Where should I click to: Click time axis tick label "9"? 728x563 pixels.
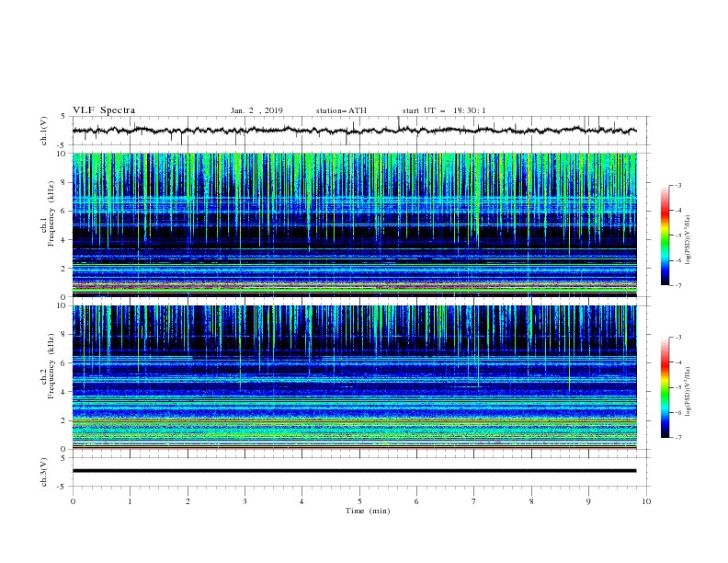click(588, 501)
